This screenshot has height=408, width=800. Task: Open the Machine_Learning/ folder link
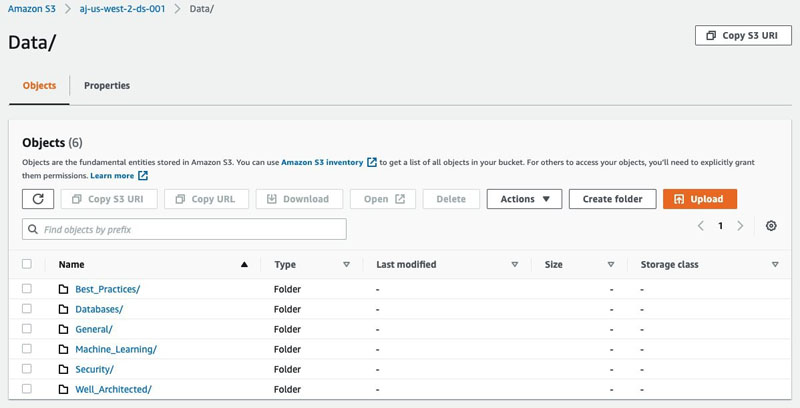(116, 349)
